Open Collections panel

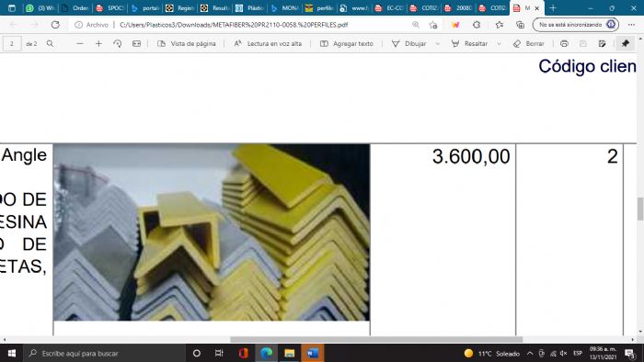pos(520,25)
